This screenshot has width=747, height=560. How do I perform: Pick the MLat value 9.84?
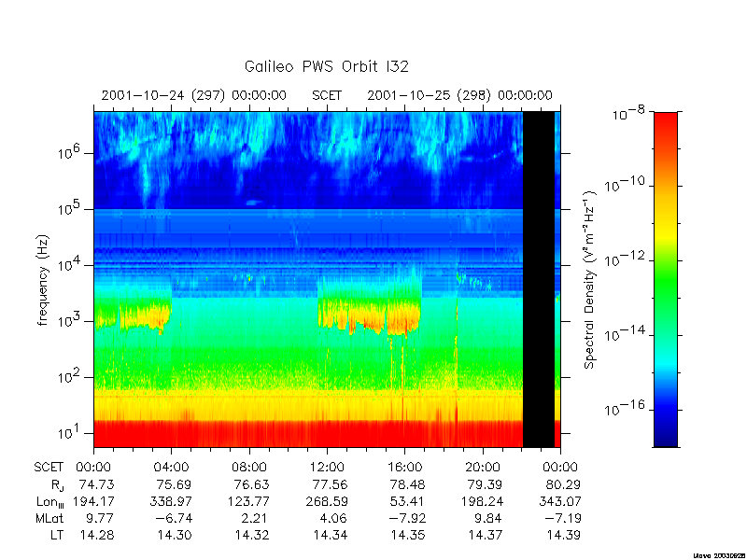pyautogui.click(x=487, y=518)
